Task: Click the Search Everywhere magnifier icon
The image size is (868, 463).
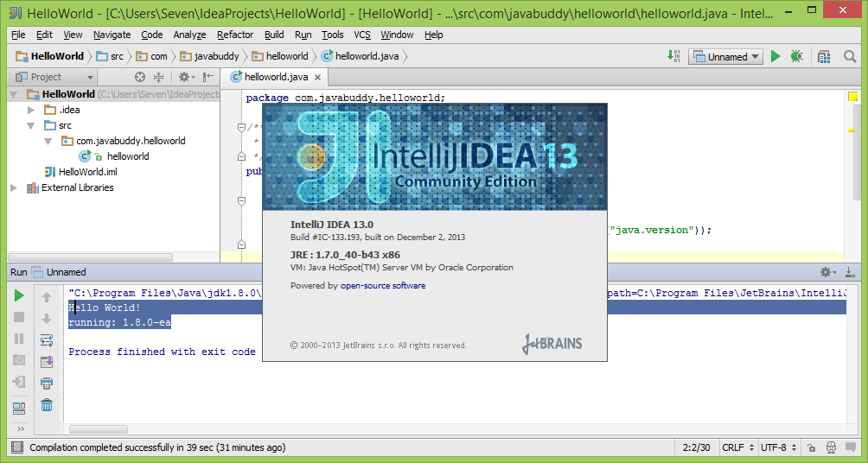Action: (850, 56)
